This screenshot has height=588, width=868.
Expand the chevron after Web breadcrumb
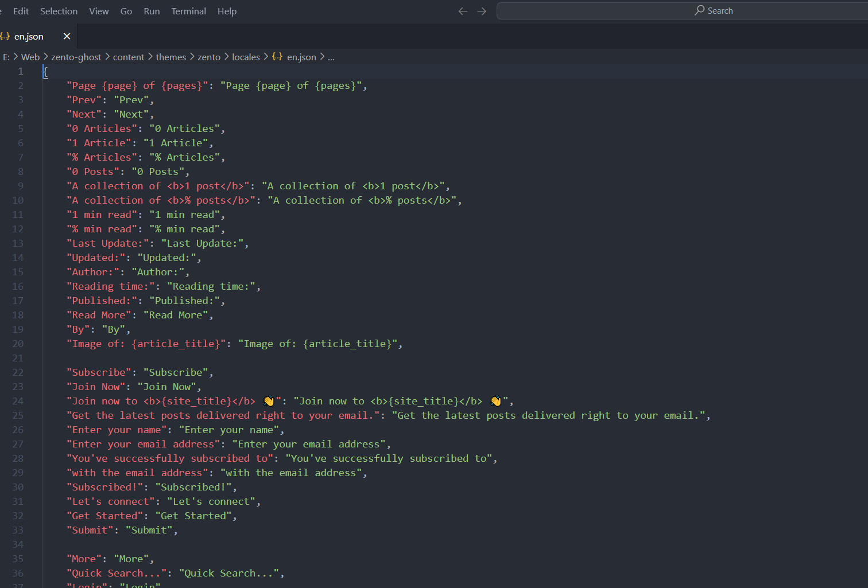pos(45,57)
